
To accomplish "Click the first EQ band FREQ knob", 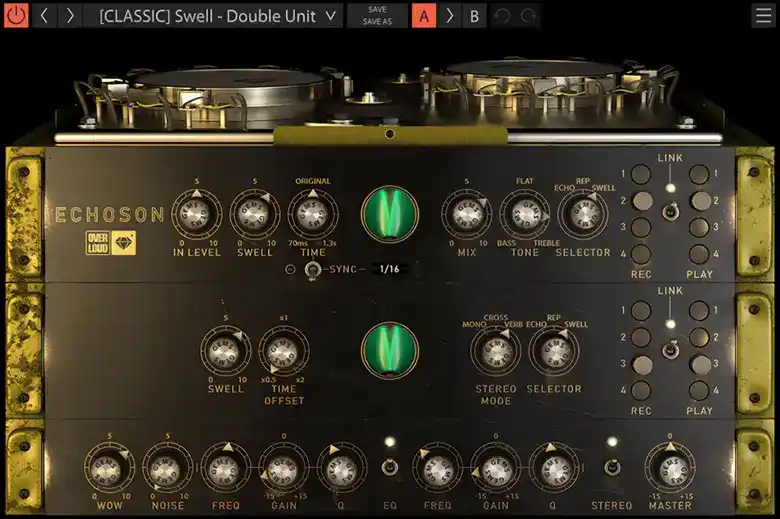I will pos(226,468).
